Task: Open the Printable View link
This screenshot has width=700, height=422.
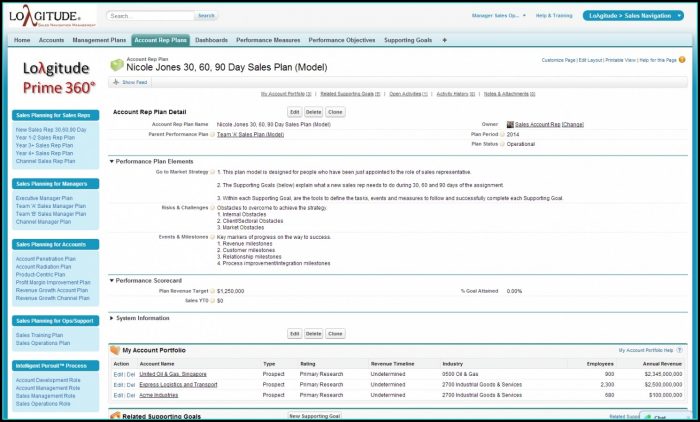Action: pos(621,60)
